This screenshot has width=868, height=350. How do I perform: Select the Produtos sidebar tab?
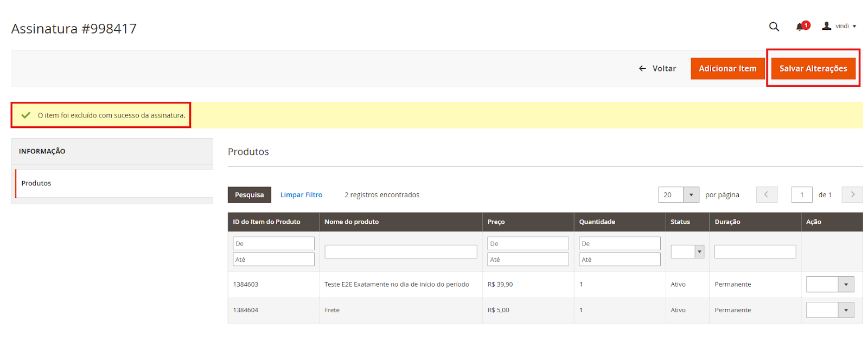point(36,183)
